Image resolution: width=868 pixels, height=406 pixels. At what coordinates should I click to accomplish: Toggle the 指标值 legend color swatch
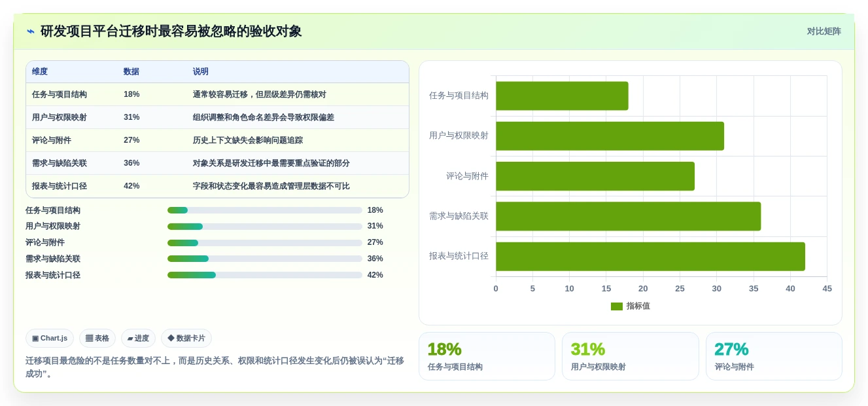coord(617,306)
